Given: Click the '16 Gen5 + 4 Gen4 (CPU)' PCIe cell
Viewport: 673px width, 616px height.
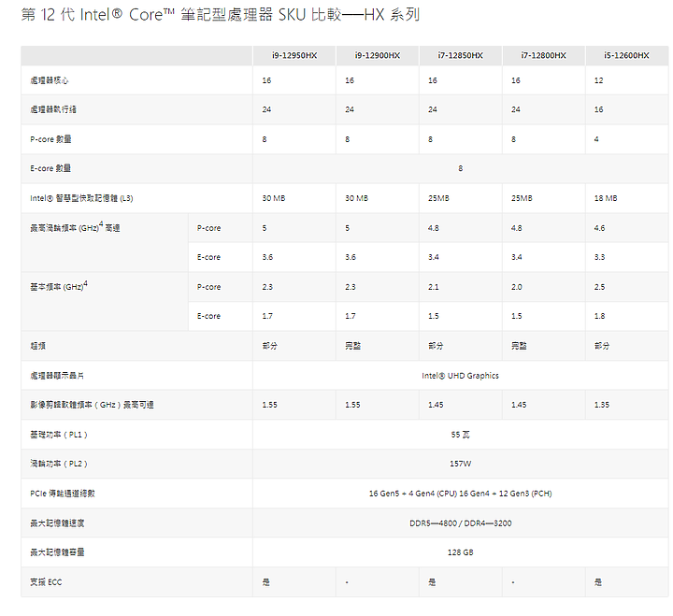Looking at the screenshot, I should 461,494.
